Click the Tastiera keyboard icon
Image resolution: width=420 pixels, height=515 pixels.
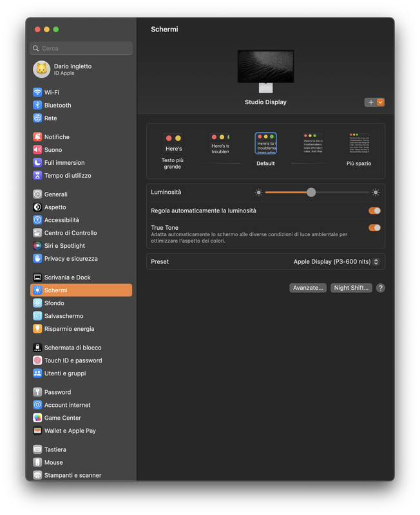click(37, 449)
